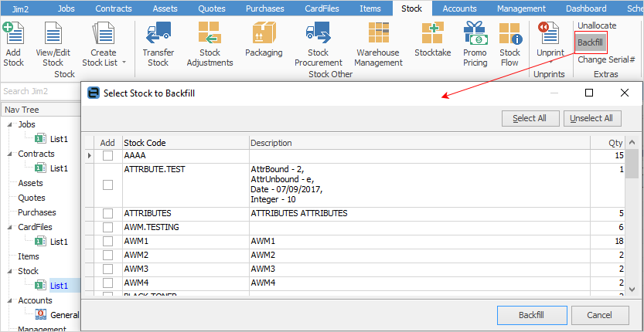Select the AWM1 row checkbox
The image size is (644, 332).
tap(107, 241)
